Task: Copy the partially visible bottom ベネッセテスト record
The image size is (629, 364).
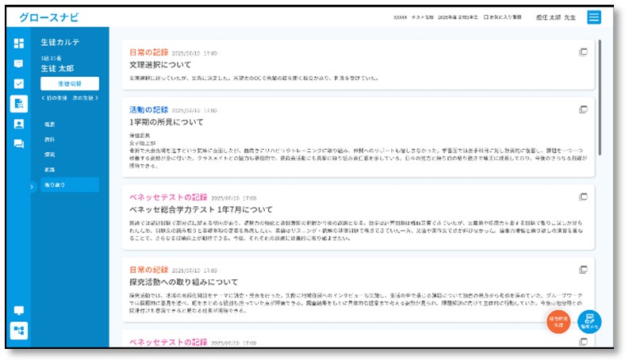Action: tap(583, 342)
